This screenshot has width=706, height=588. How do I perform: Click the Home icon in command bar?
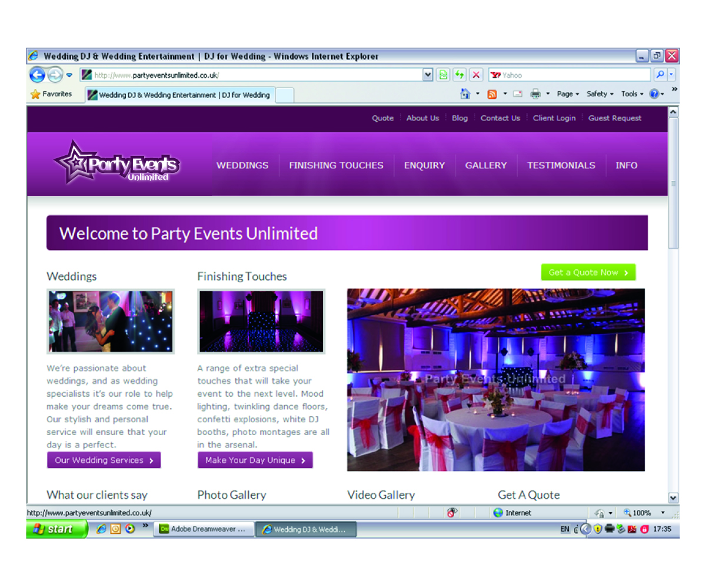[465, 94]
